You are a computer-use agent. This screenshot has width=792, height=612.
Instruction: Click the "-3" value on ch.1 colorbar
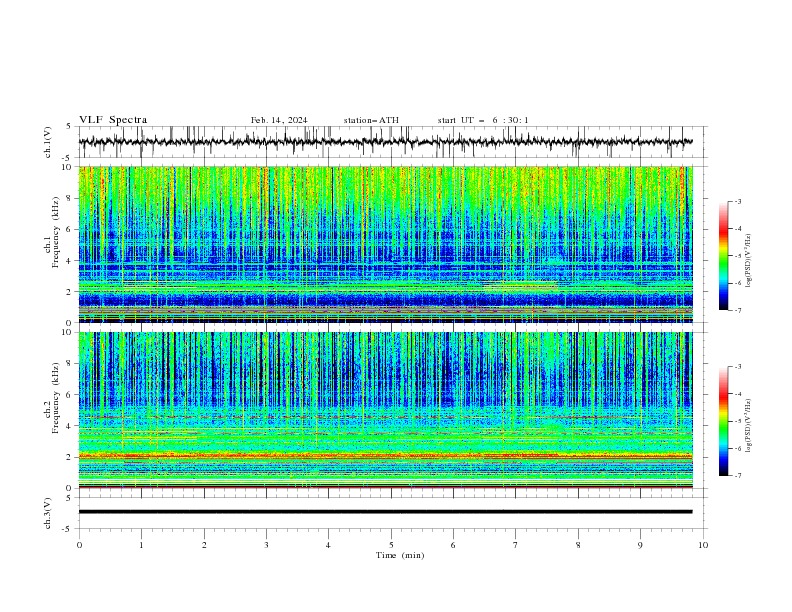coord(738,201)
